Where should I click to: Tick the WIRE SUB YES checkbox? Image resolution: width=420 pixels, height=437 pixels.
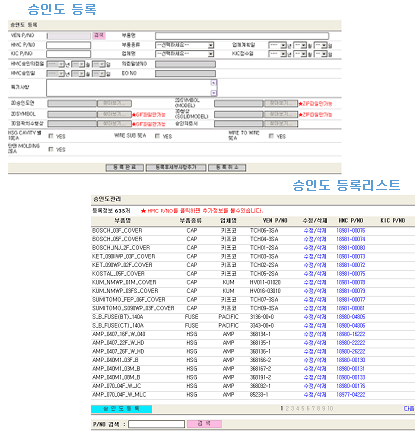[x=157, y=136]
